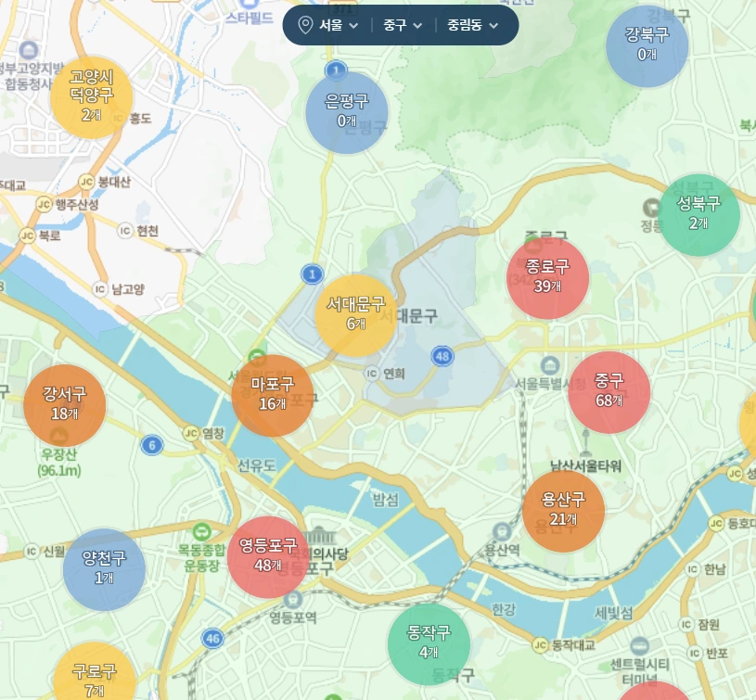Click the 한강 river label
This screenshot has height=700, width=756.
(504, 609)
